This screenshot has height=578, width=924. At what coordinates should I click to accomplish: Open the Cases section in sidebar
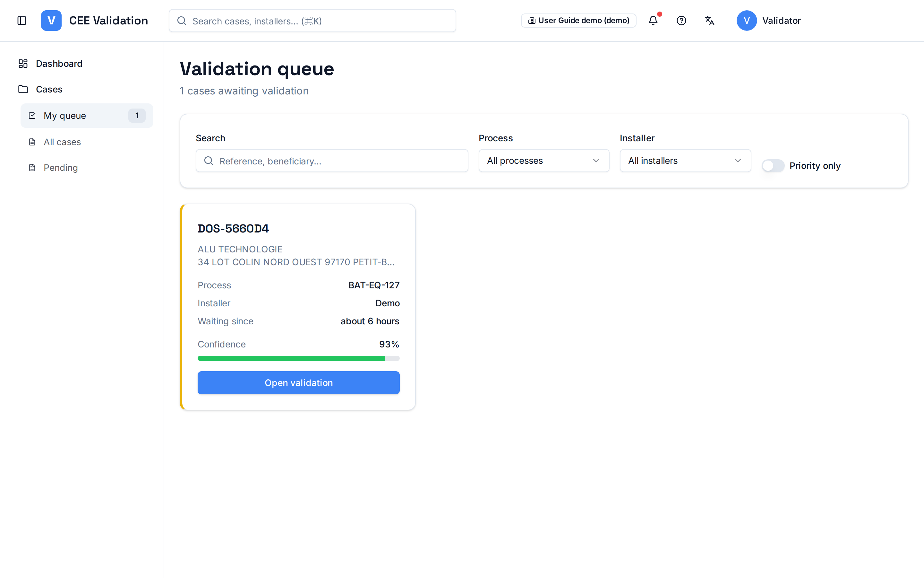click(x=87, y=89)
